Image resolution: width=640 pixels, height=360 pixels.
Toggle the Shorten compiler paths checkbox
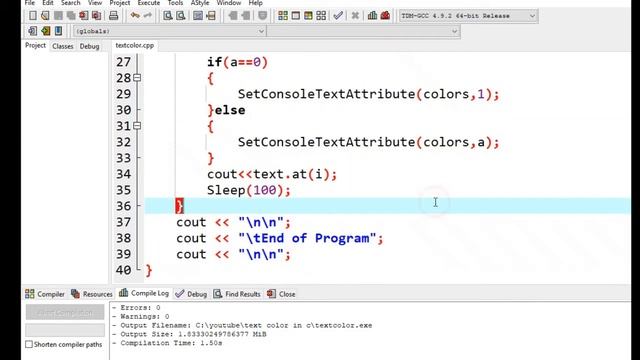[29, 344]
